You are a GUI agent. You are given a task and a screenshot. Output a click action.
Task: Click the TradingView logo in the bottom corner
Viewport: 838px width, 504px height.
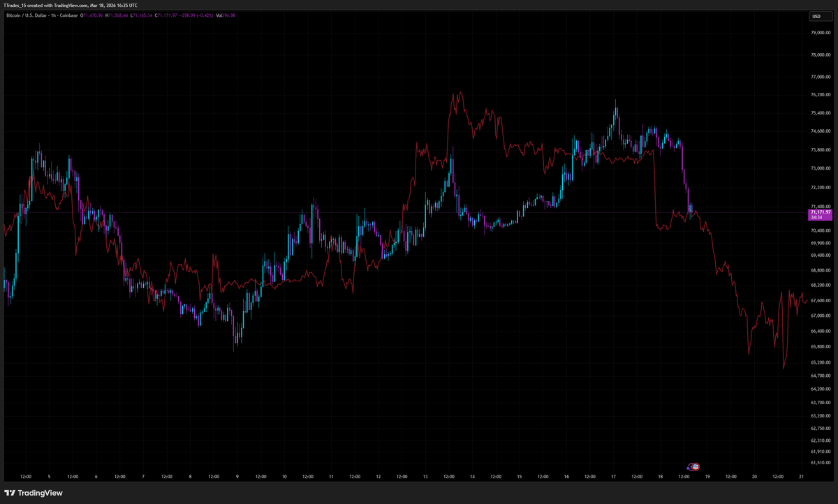click(10, 494)
